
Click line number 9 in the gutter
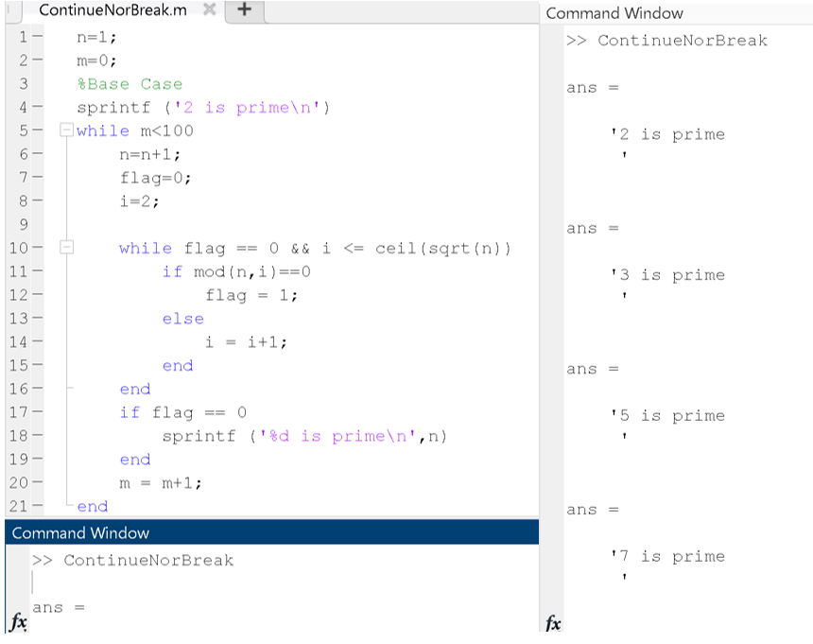(x=24, y=224)
